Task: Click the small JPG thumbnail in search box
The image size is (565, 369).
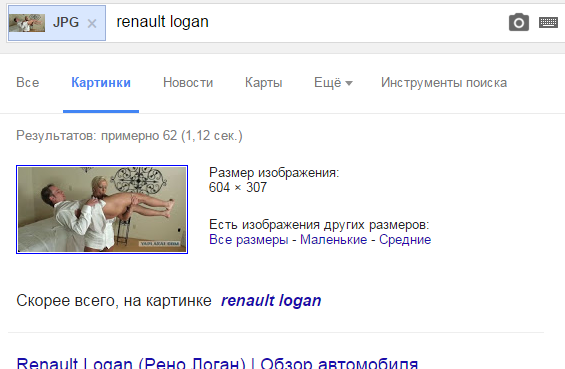Action: tap(27, 23)
